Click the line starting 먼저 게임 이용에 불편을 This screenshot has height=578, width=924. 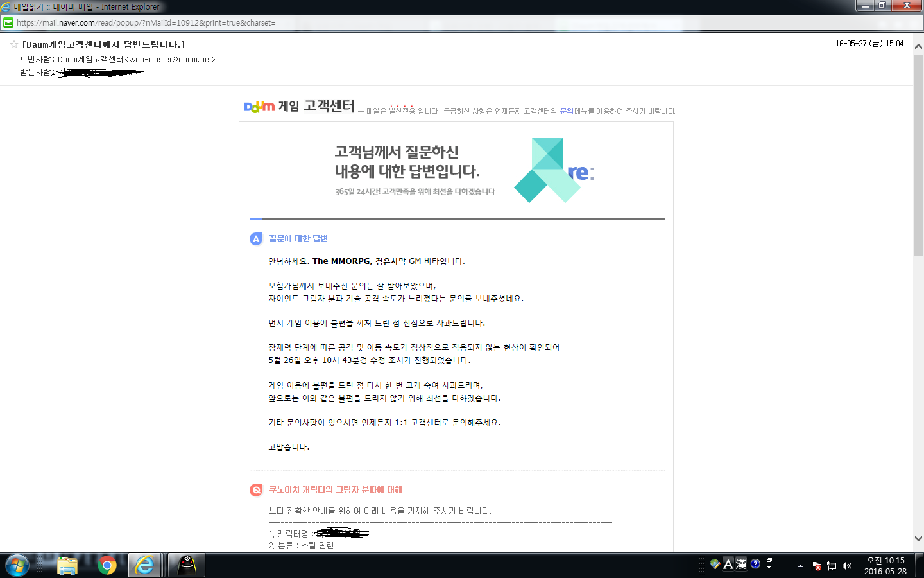click(x=377, y=323)
